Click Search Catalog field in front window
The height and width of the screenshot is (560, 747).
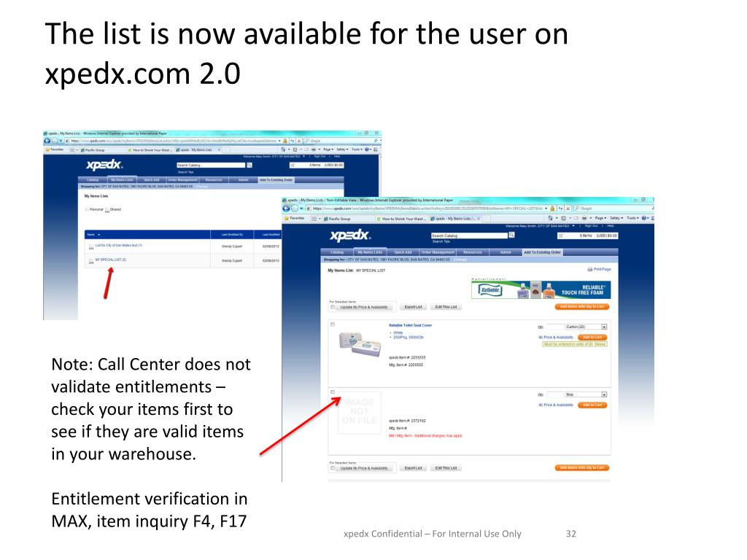[469, 236]
